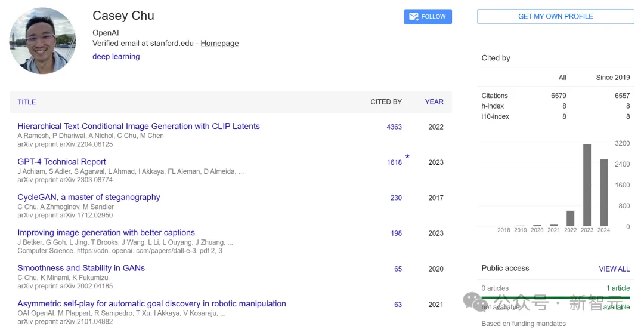
Task: Sort publications by Year column
Action: (434, 102)
